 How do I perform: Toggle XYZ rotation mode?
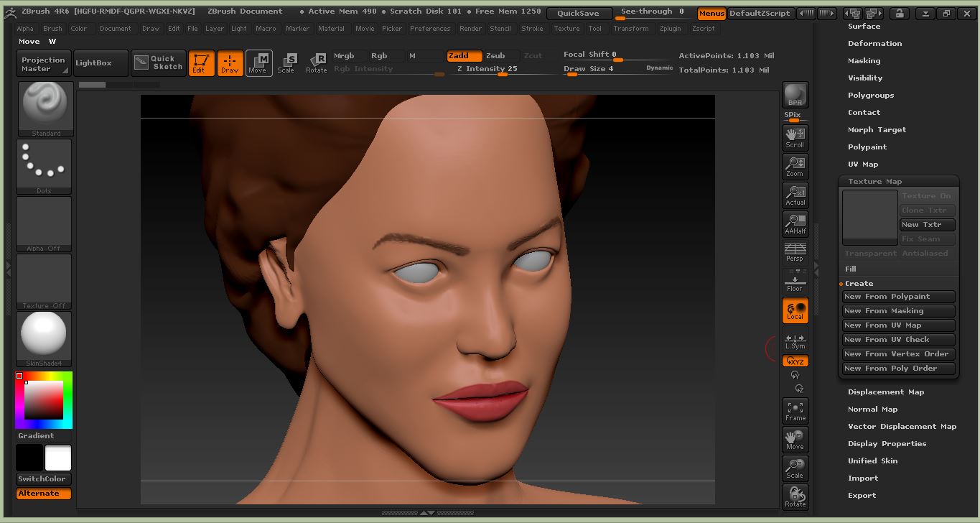pos(795,361)
